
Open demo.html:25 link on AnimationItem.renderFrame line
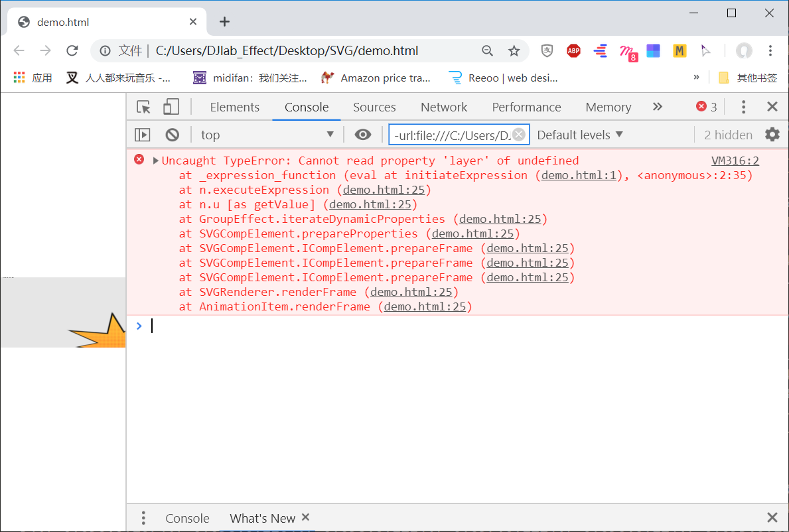425,306
